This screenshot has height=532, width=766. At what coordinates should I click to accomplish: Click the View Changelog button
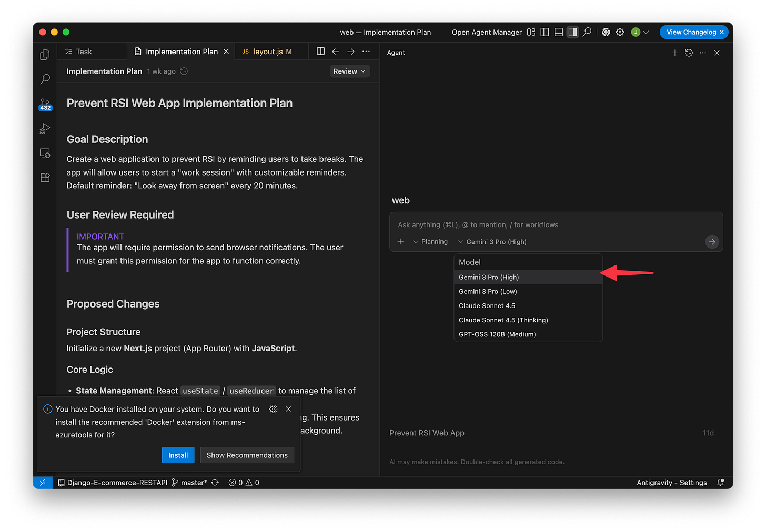[690, 32]
